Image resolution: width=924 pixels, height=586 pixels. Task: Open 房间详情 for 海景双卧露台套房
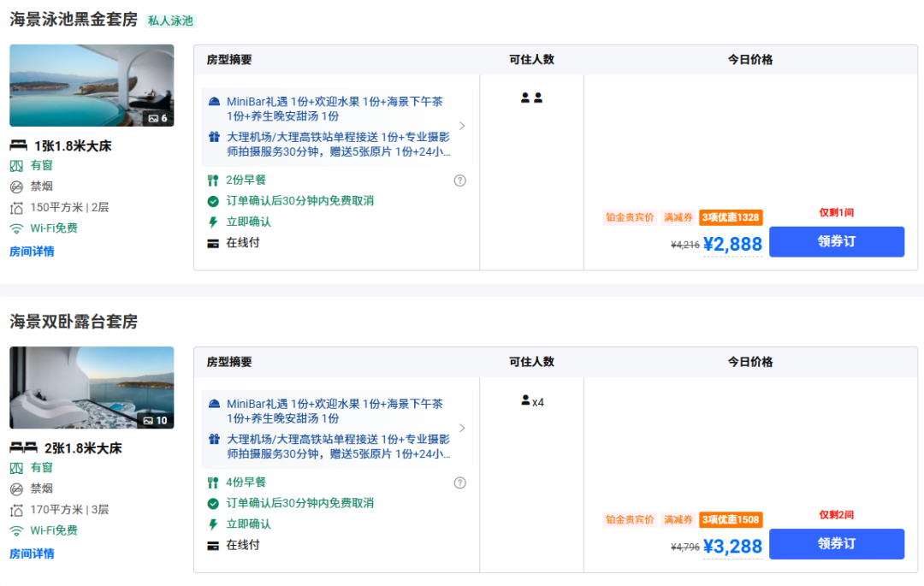[x=32, y=553]
